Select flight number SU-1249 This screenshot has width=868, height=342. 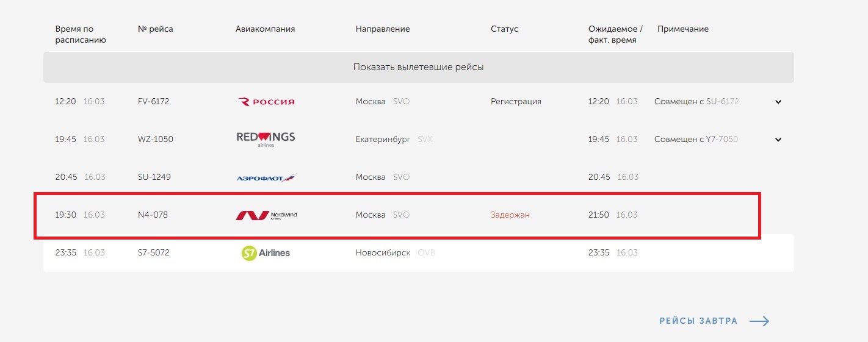(x=154, y=177)
